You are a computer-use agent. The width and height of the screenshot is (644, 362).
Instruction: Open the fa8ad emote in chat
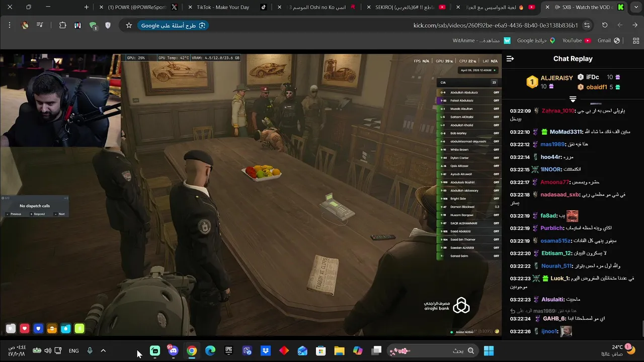(573, 216)
